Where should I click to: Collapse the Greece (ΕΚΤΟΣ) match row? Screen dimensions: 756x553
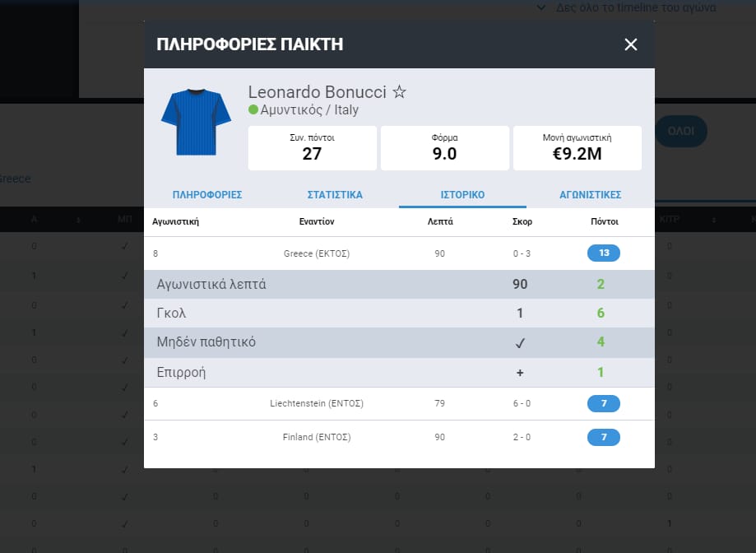399,253
